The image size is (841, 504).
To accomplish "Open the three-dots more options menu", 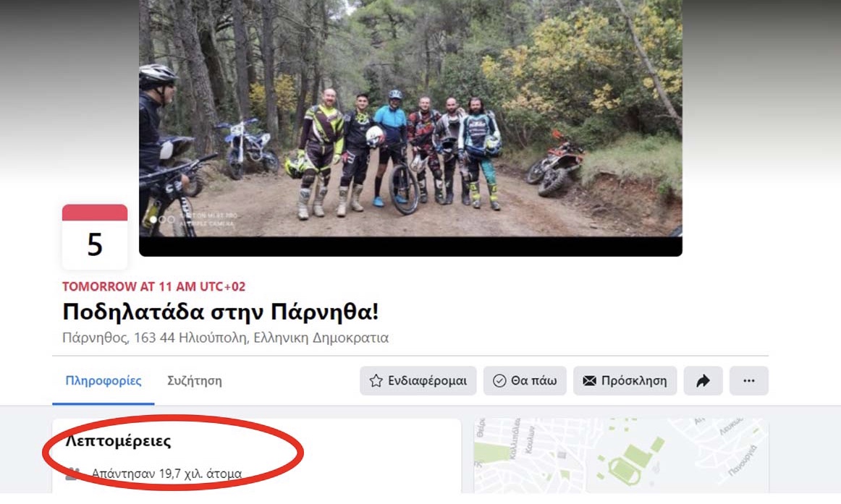I will pos(749,381).
